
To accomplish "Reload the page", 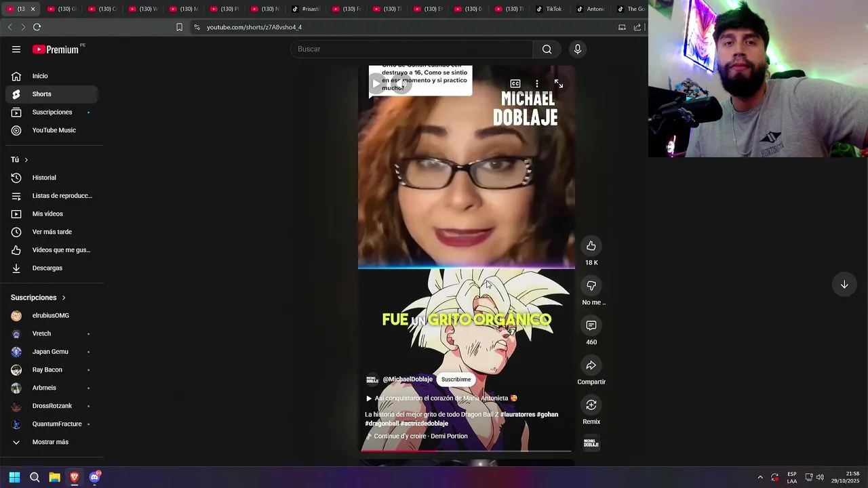I will pos(37,27).
